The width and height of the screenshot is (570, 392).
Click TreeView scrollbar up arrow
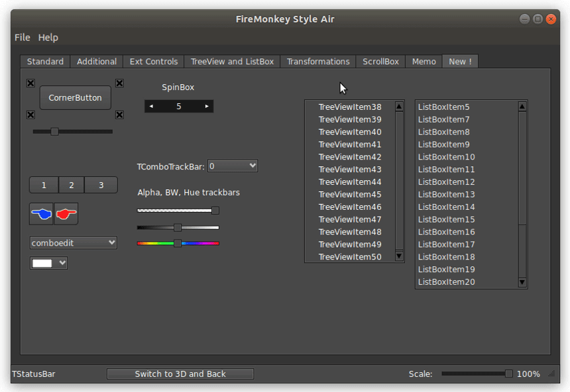[x=399, y=107]
